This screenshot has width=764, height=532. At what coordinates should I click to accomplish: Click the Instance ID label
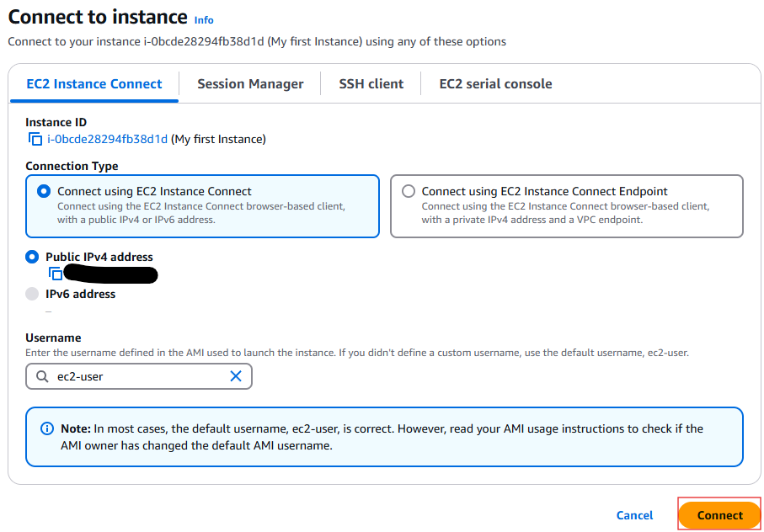pos(56,122)
